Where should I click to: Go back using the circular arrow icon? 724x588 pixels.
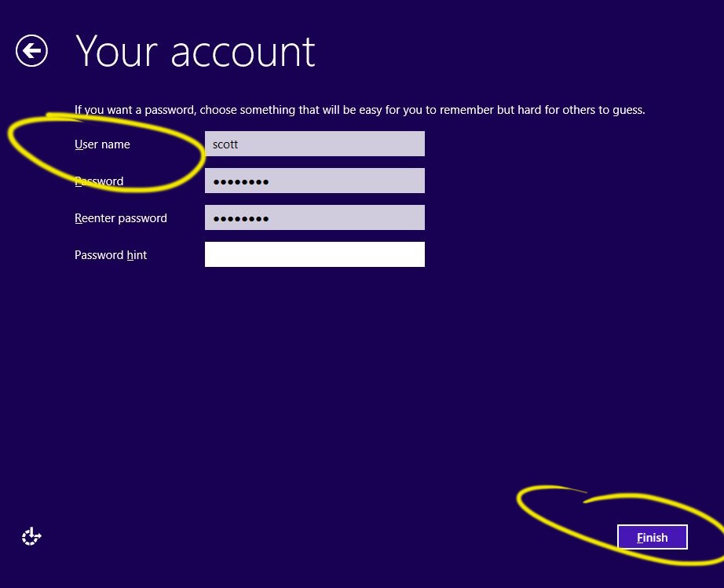(x=31, y=51)
